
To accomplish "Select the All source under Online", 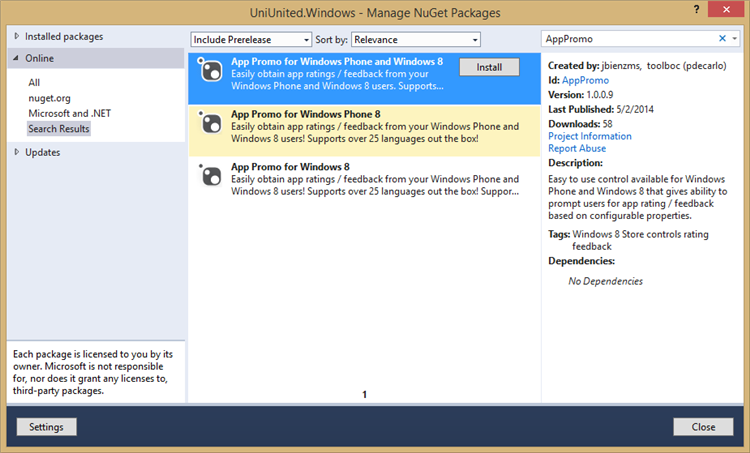I will coord(34,82).
